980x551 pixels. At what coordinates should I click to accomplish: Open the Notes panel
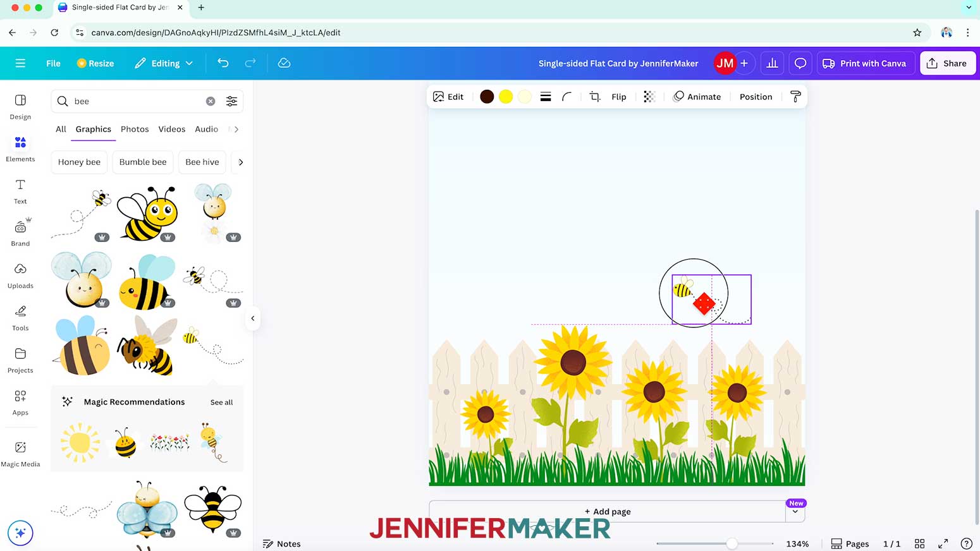[x=282, y=543]
